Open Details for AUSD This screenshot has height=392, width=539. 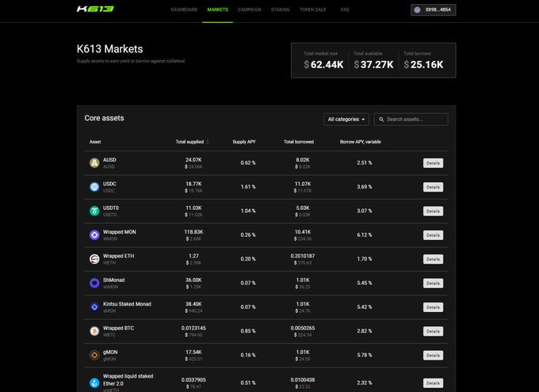(433, 163)
